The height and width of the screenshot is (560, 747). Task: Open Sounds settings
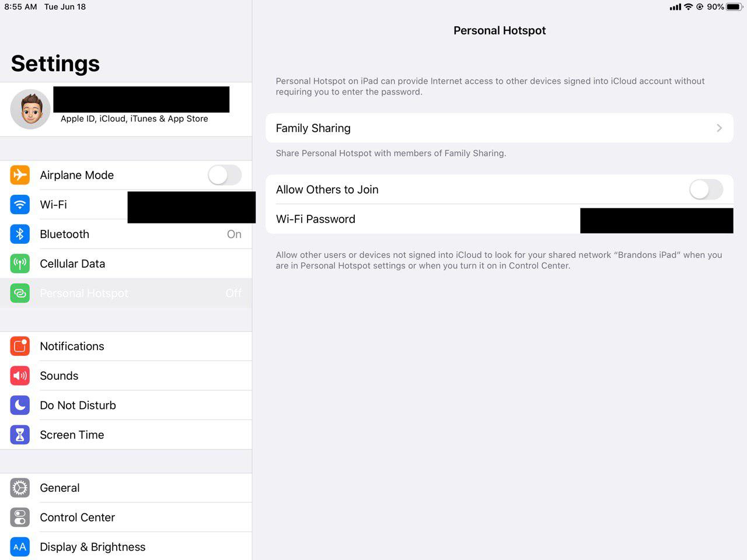[126, 376]
